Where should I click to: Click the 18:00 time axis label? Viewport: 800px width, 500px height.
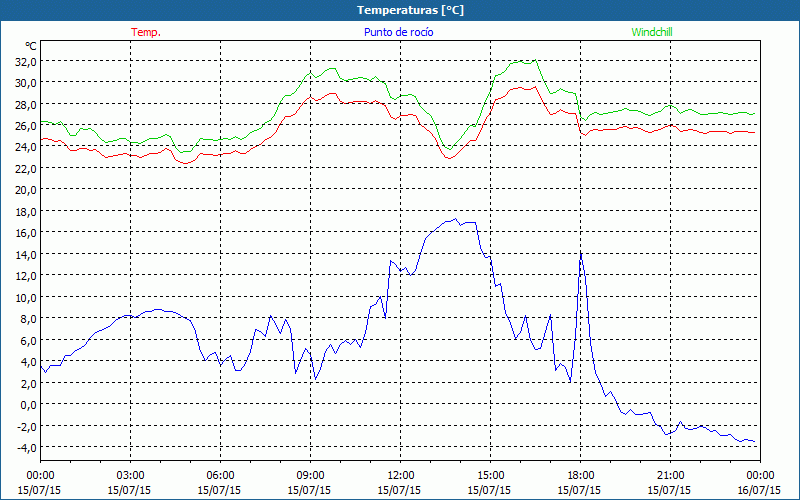(580, 476)
